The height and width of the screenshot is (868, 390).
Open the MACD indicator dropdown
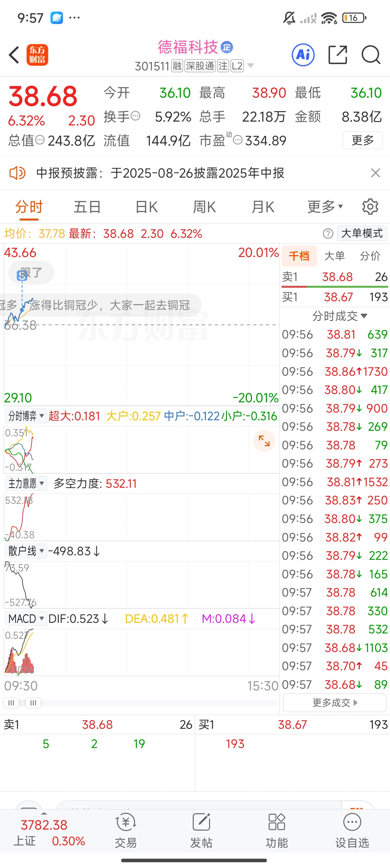(26, 619)
